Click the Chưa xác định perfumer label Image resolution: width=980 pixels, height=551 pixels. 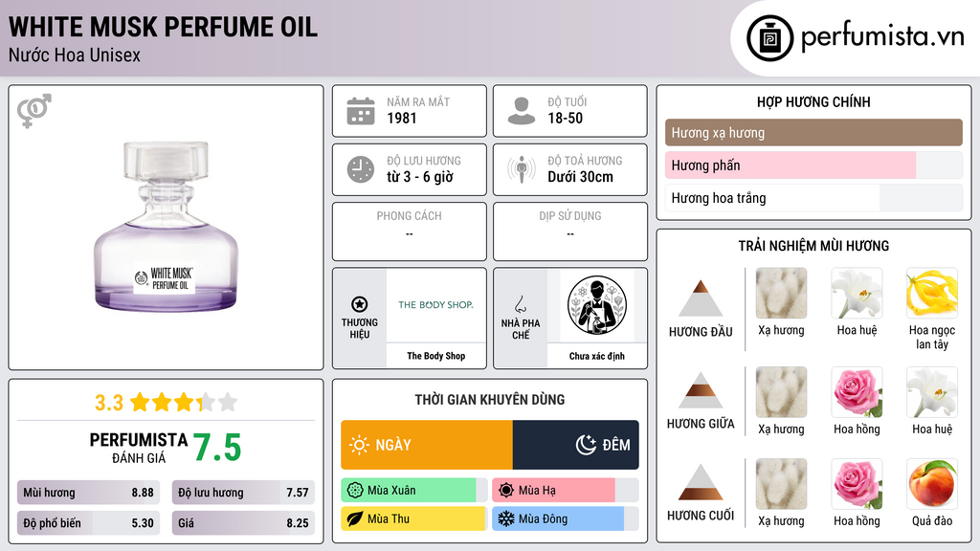click(597, 356)
